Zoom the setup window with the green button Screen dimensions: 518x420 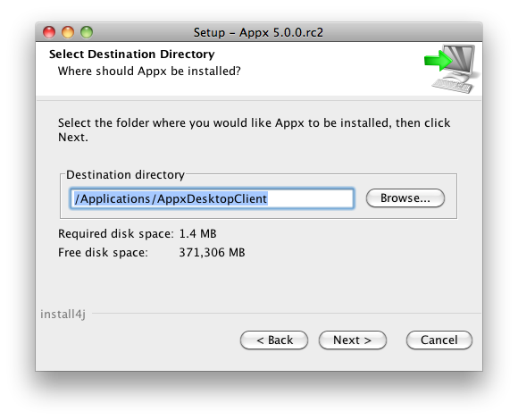point(87,32)
